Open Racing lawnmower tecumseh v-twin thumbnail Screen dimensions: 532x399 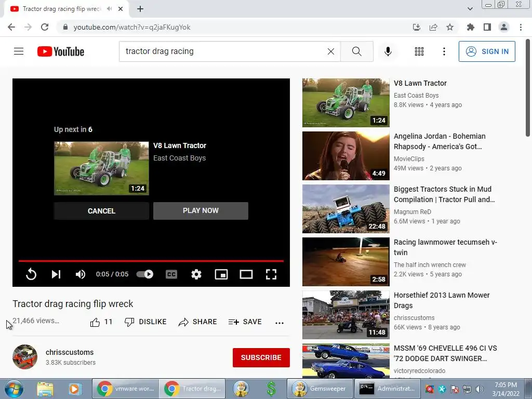(x=345, y=262)
